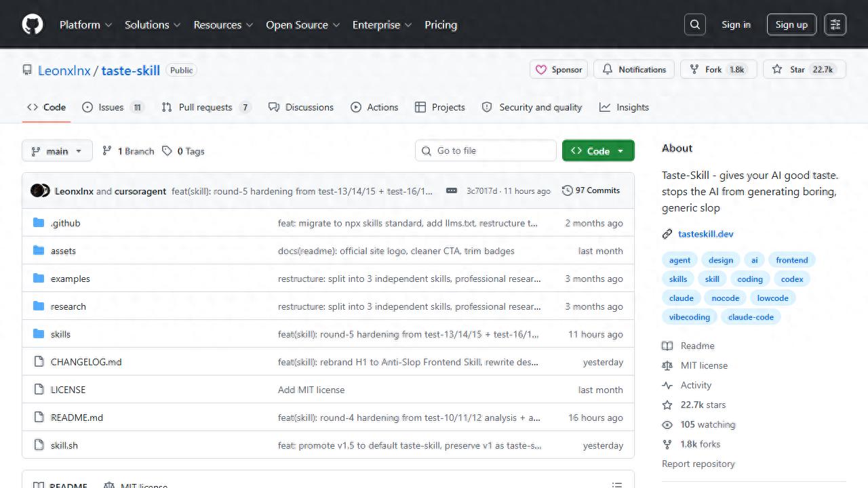Open the appearance settings icon button

coord(835,24)
